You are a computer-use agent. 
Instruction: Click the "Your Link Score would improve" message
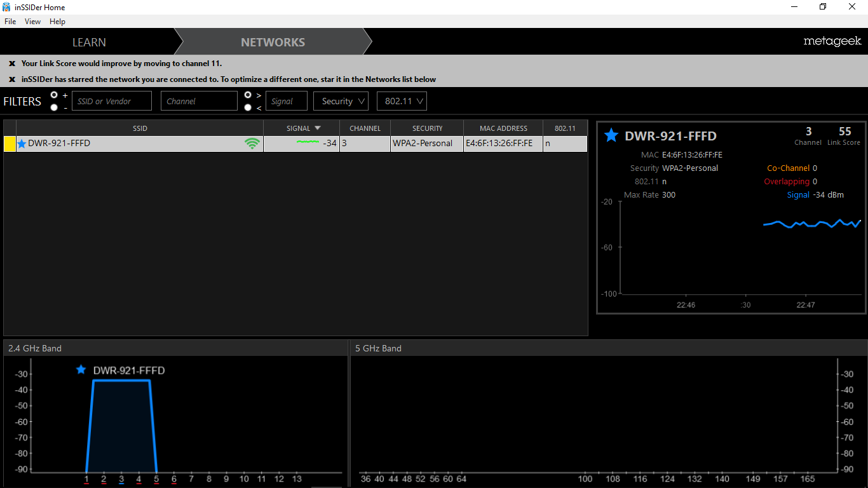click(121, 64)
